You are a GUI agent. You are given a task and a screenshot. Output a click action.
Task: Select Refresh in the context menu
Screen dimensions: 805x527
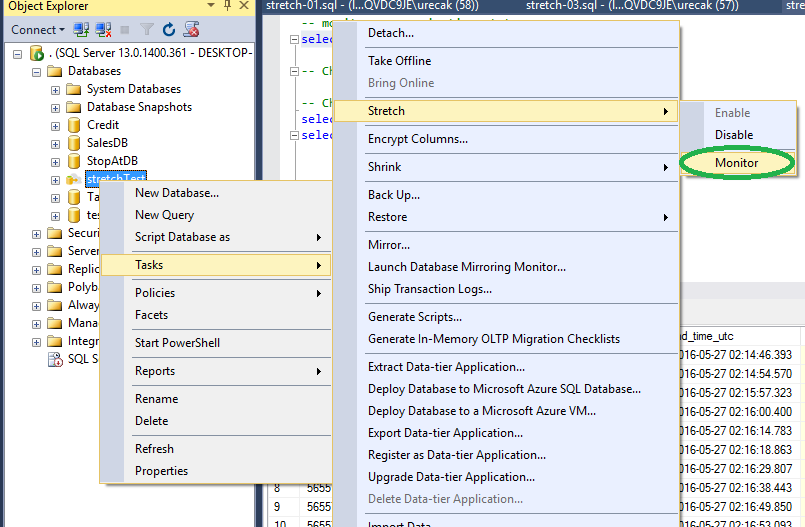point(216,449)
